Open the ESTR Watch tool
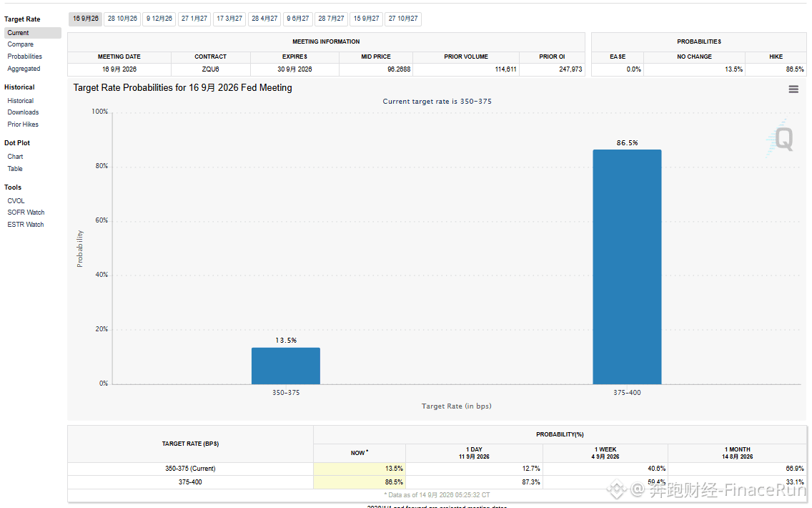This screenshot has width=812, height=508. (26, 225)
